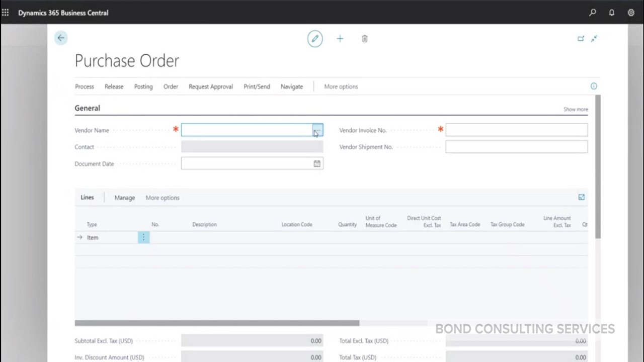Click the search magnifier icon
This screenshot has height=362, width=644.
[593, 13]
